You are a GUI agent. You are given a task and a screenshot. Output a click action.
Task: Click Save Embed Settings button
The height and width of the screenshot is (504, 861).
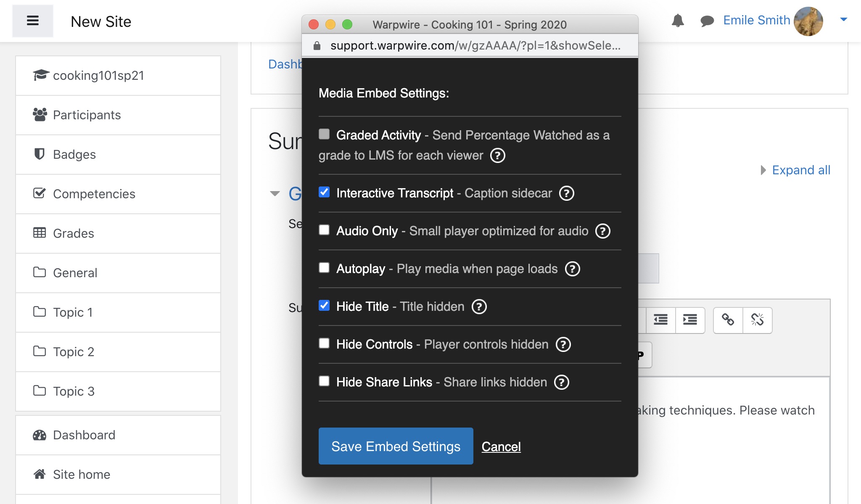pyautogui.click(x=396, y=446)
